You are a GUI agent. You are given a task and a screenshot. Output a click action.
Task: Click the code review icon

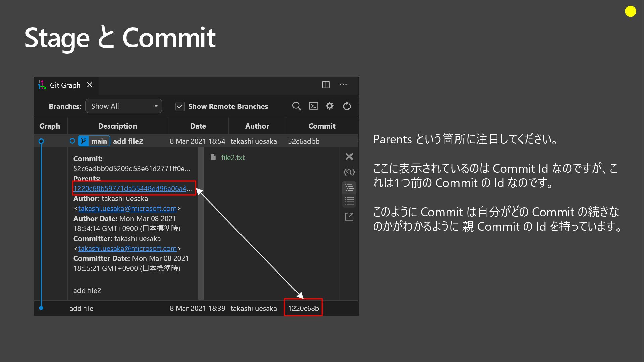(349, 172)
